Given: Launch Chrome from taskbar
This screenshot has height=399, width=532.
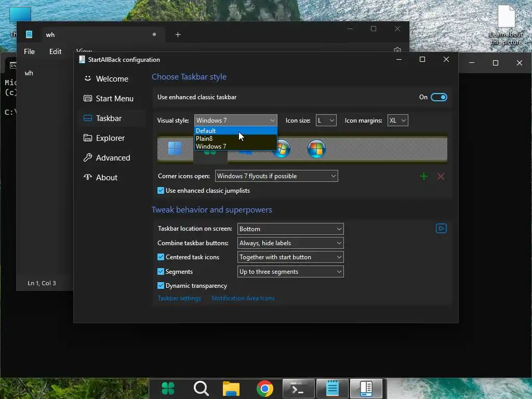Looking at the screenshot, I should 265,389.
